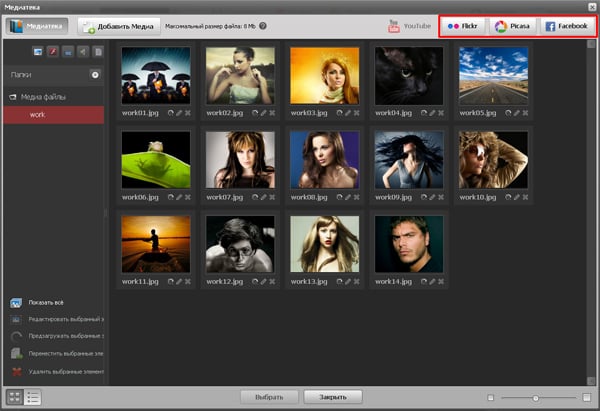Open the Flickr import tab
The height and width of the screenshot is (411, 600).
[x=463, y=26]
